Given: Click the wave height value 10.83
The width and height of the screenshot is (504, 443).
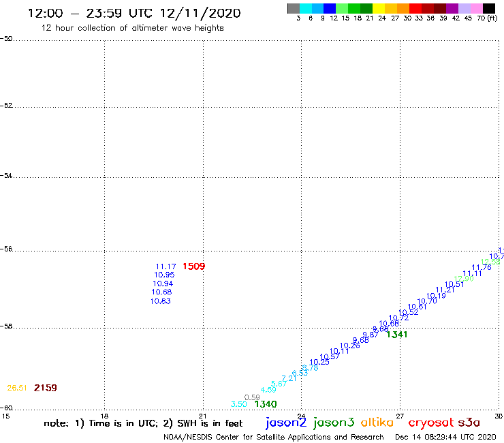Looking at the screenshot, I should coord(160,301).
